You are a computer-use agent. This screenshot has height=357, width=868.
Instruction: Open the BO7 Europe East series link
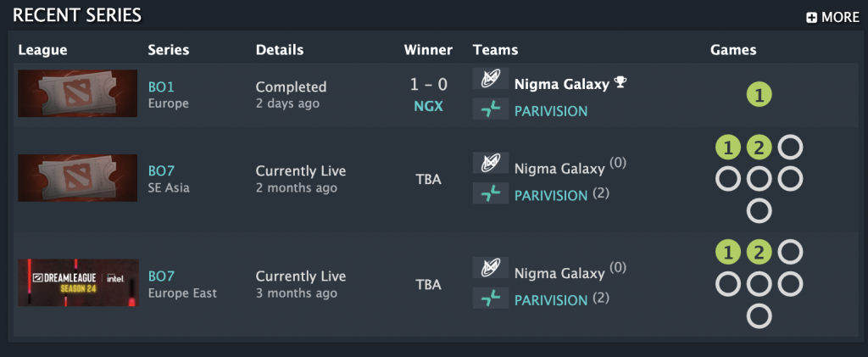coord(160,276)
